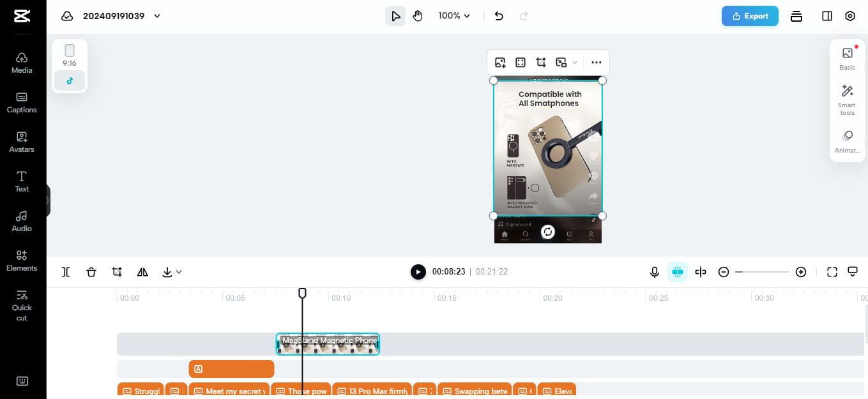Open keyboard shortcuts icon in sidebar
868x399 pixels.
[22, 381]
